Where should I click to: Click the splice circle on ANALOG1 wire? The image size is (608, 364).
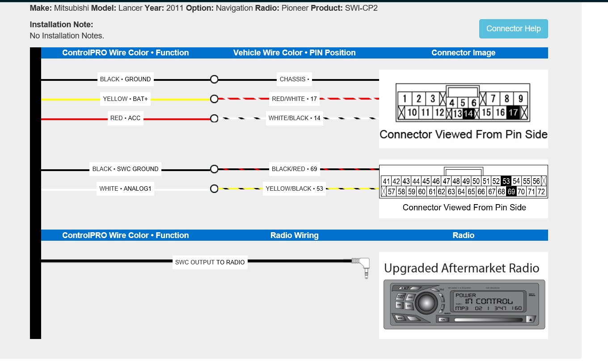(214, 189)
